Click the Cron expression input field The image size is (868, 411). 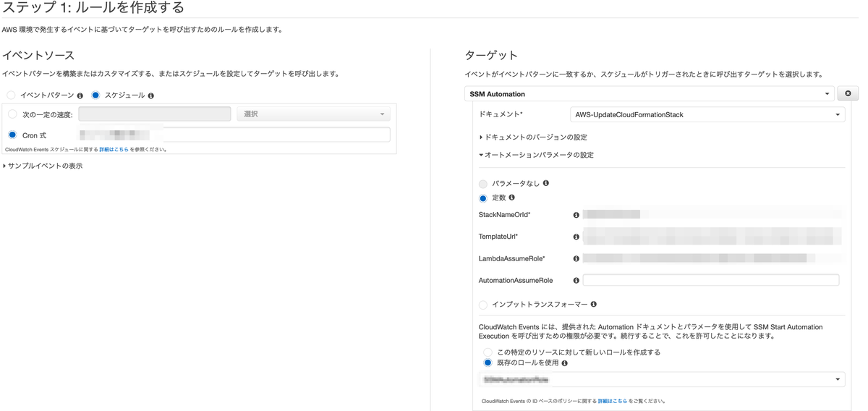234,135
